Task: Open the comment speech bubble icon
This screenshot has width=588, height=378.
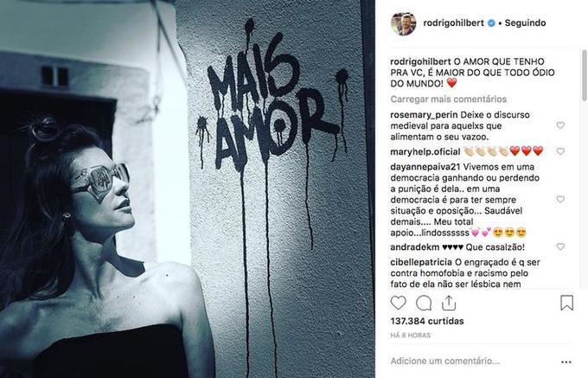Action: pos(424,303)
